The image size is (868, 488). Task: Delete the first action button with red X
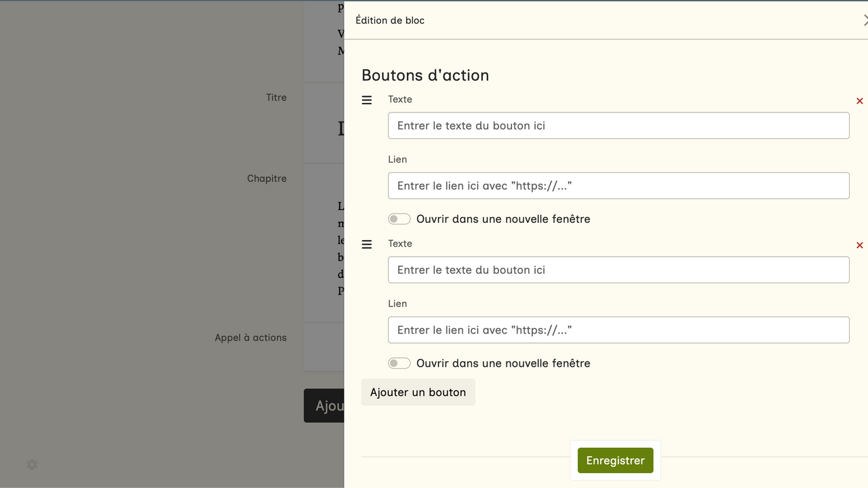tap(859, 101)
